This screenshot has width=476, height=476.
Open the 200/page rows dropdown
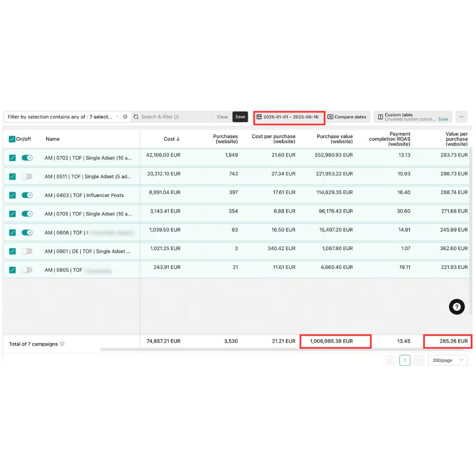448,360
